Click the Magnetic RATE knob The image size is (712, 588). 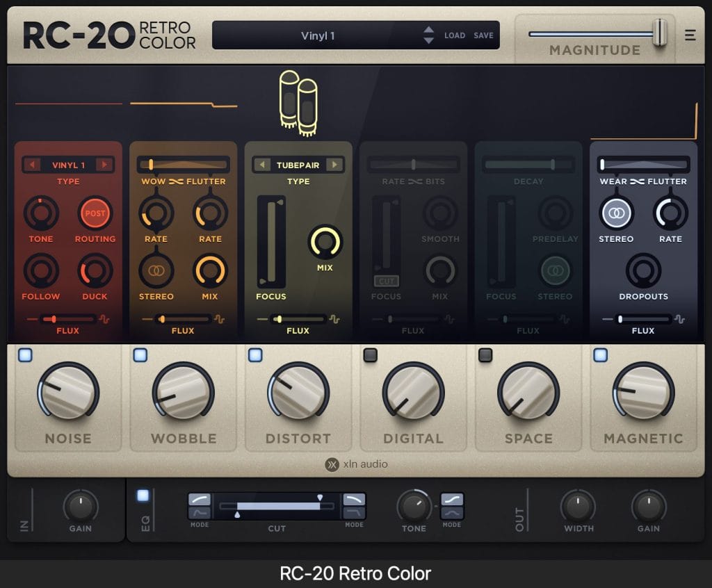click(670, 213)
